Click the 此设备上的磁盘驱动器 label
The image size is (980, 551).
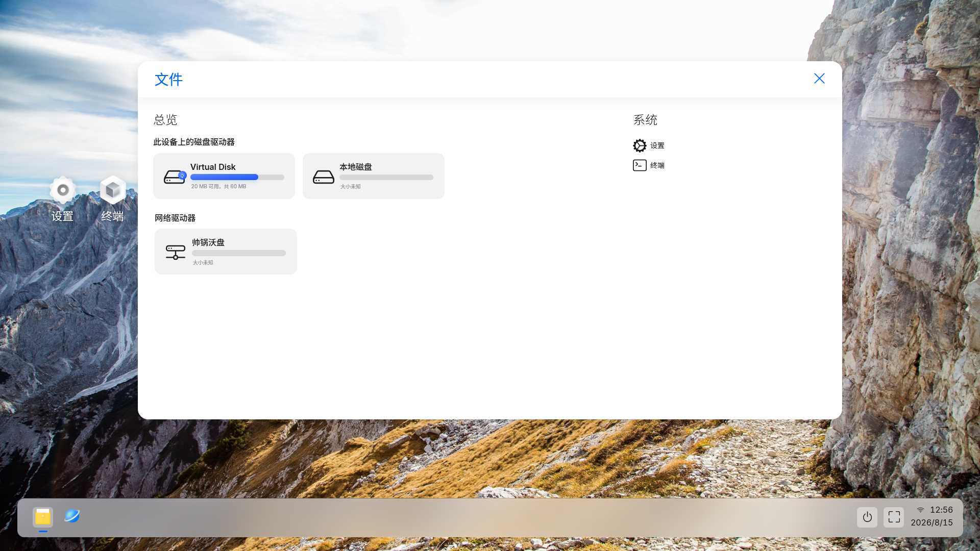coord(194,142)
